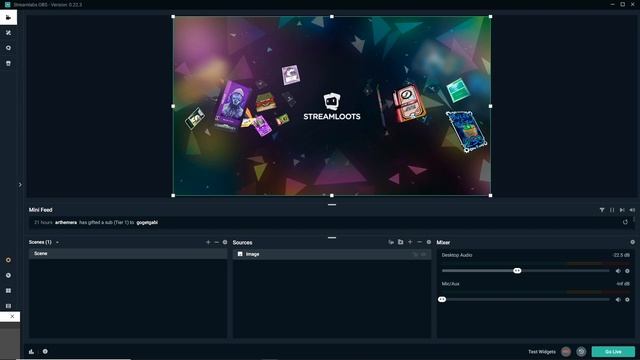The height and width of the screenshot is (360, 640).
Task: Start recording with the REC button
Action: [x=566, y=351]
